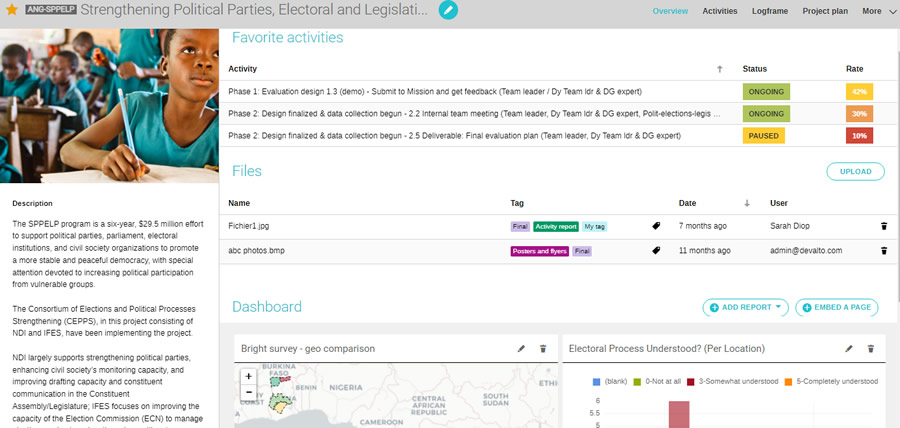Click the Description heading

coord(32,204)
